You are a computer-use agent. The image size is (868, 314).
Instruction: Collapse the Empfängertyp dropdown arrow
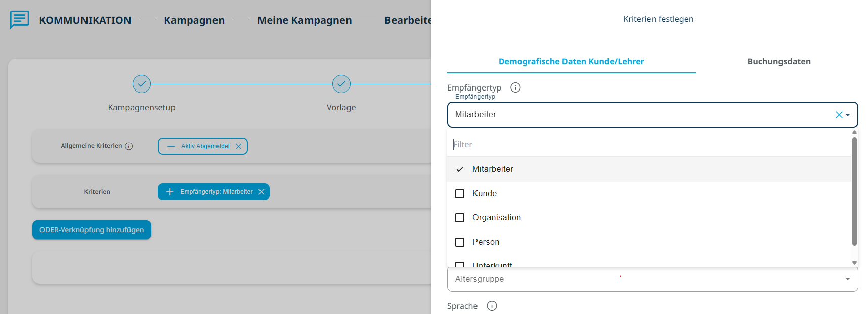848,115
